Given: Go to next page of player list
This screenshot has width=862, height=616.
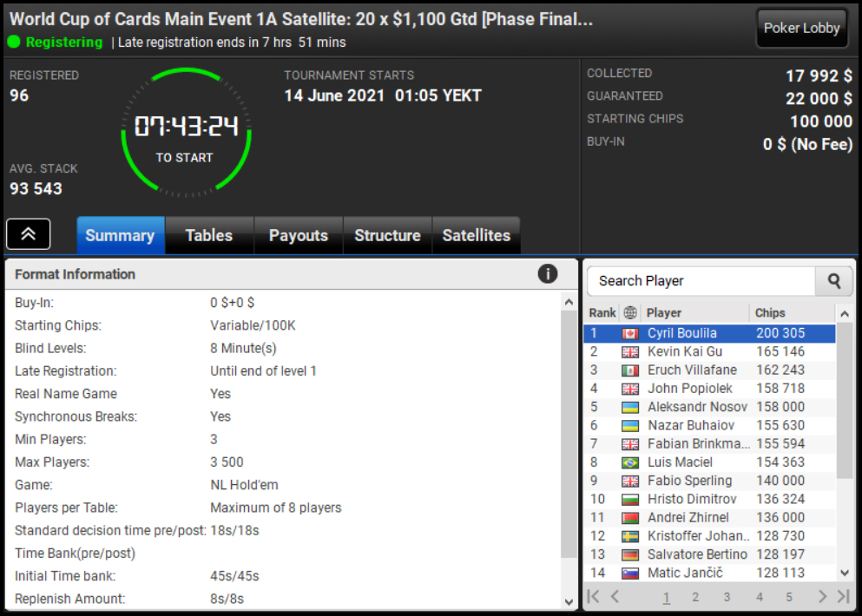Looking at the screenshot, I should tap(822, 596).
